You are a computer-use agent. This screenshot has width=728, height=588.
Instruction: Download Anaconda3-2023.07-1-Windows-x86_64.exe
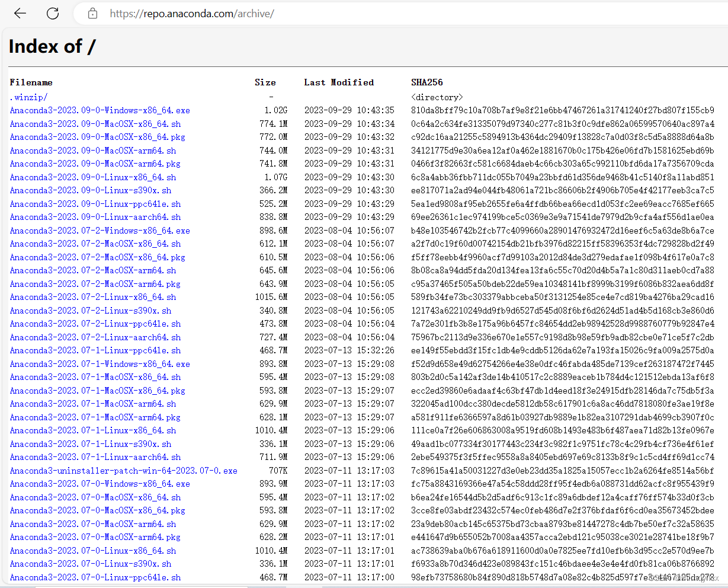pos(100,364)
